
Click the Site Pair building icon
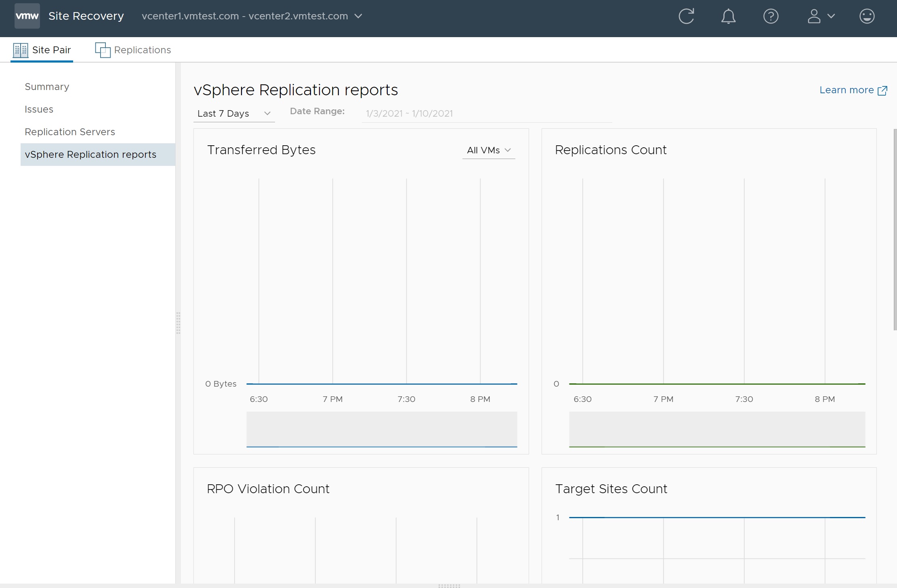pyautogui.click(x=21, y=50)
